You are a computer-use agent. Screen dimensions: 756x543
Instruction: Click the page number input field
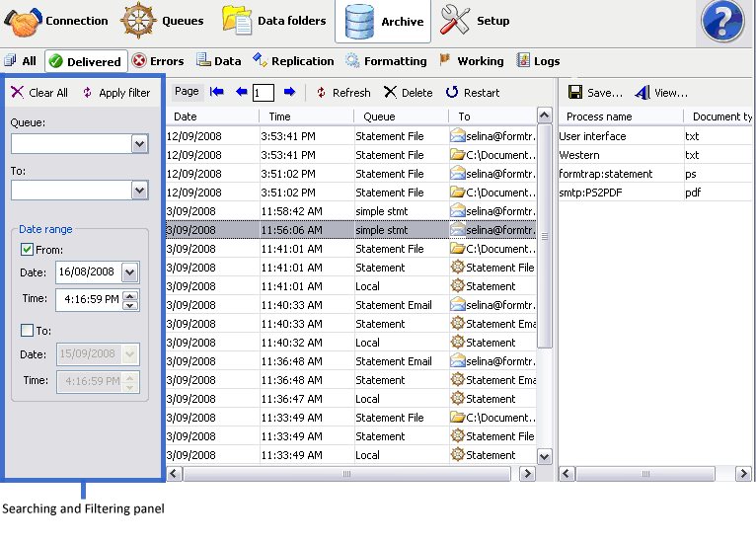[263, 93]
